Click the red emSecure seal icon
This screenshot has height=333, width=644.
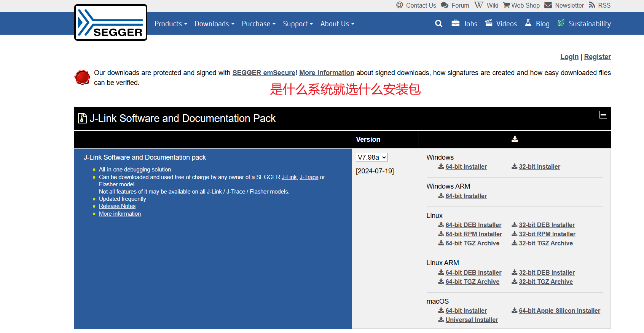point(82,77)
